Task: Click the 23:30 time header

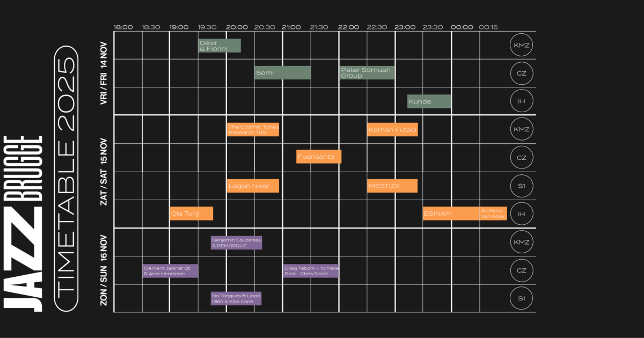Action: coord(433,27)
